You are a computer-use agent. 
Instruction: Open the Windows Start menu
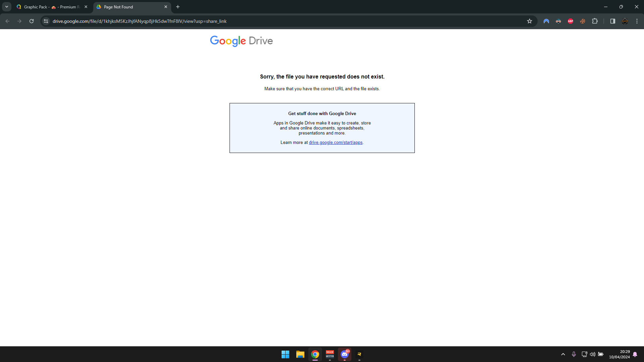[286, 354]
